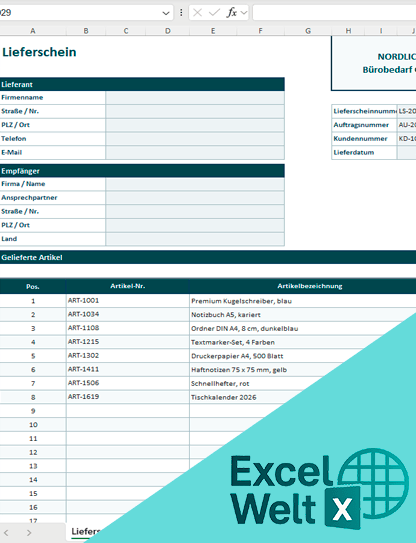Screen dimensions: 416x543
Task: Select column C header
Action: tap(126, 31)
